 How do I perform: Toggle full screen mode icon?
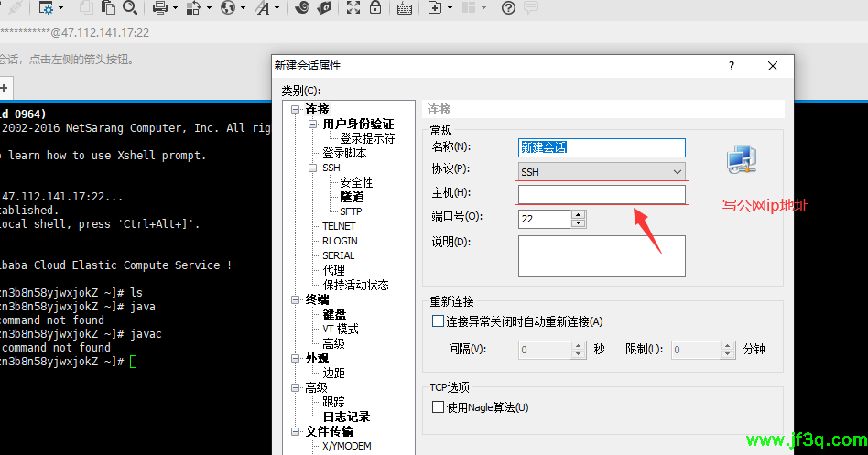(x=354, y=8)
